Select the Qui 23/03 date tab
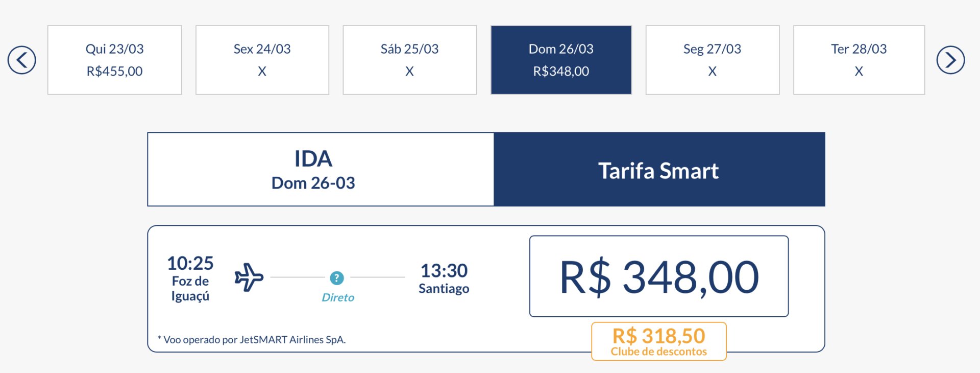The image size is (980, 373). point(115,60)
